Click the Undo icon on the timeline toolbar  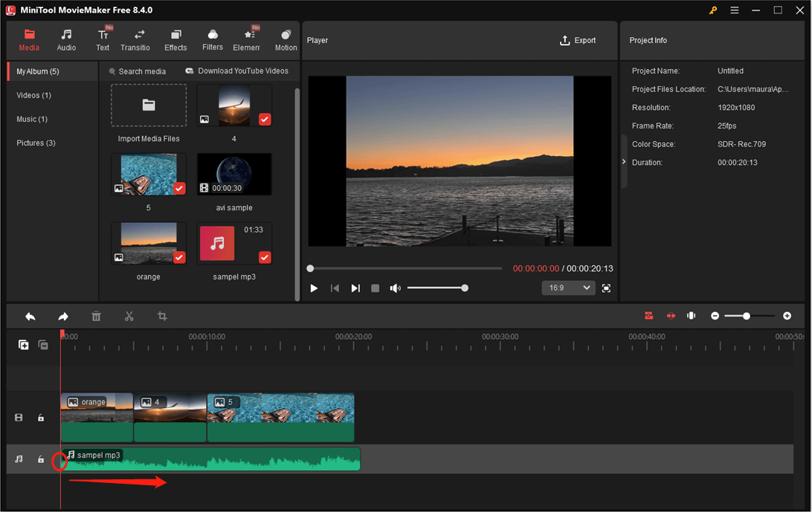click(x=30, y=316)
